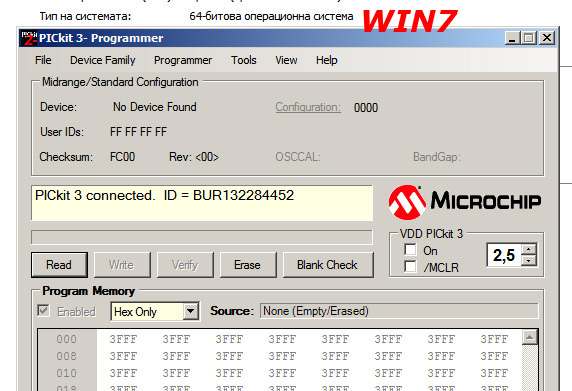
Task: Click memory address row 008
Action: coord(67,356)
